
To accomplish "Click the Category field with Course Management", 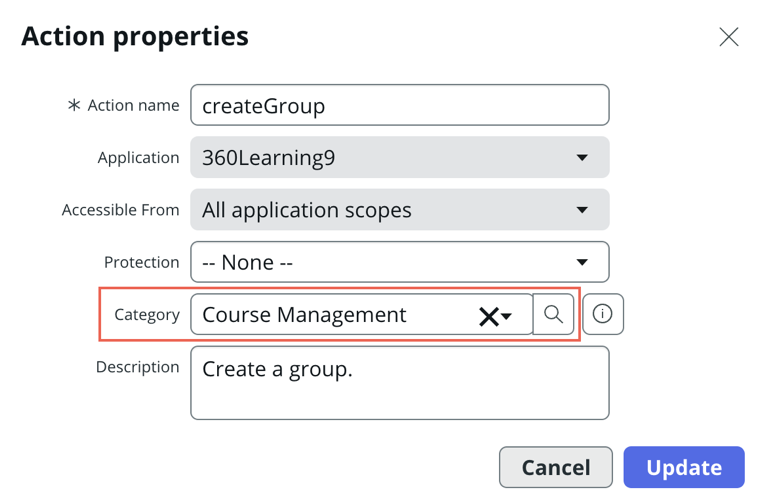I will pos(362,314).
